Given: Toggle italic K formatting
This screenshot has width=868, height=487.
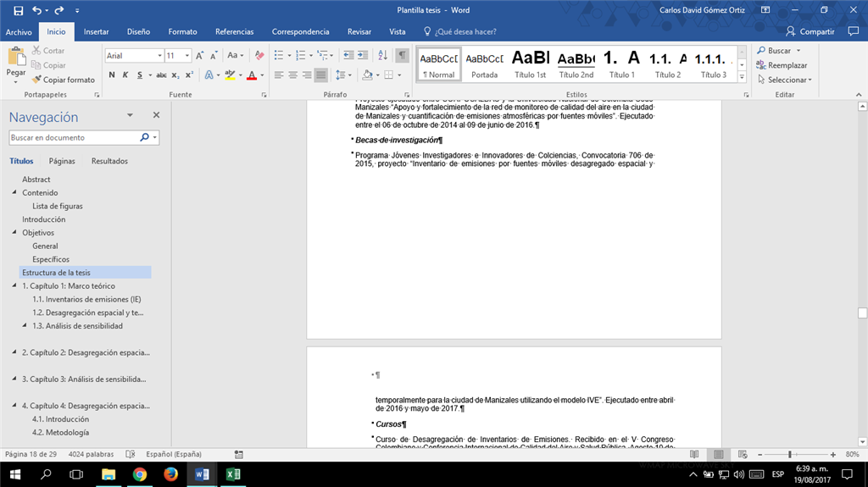Looking at the screenshot, I should point(125,75).
